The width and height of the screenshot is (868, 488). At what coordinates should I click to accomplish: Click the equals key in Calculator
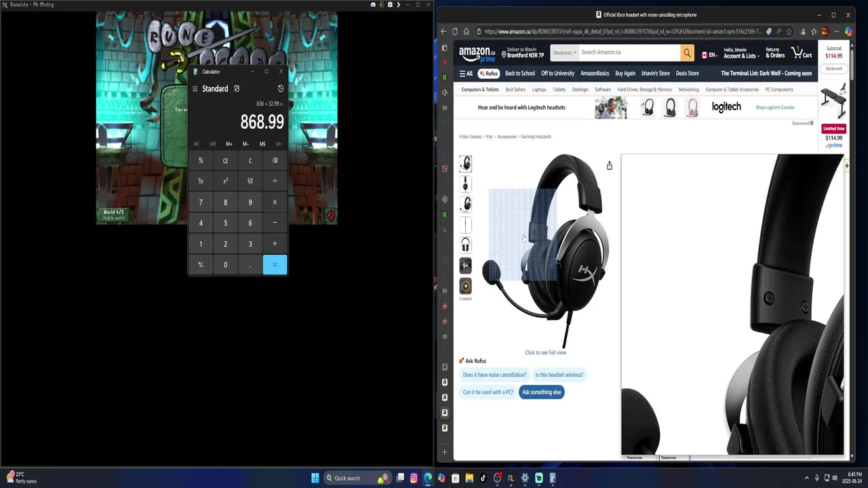click(275, 264)
